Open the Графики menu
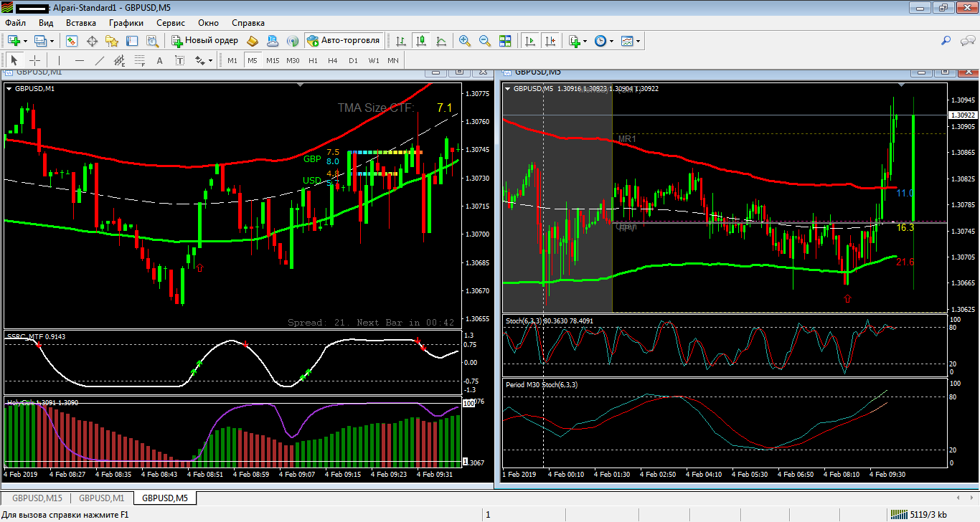Image resolution: width=980 pixels, height=522 pixels. pos(126,22)
